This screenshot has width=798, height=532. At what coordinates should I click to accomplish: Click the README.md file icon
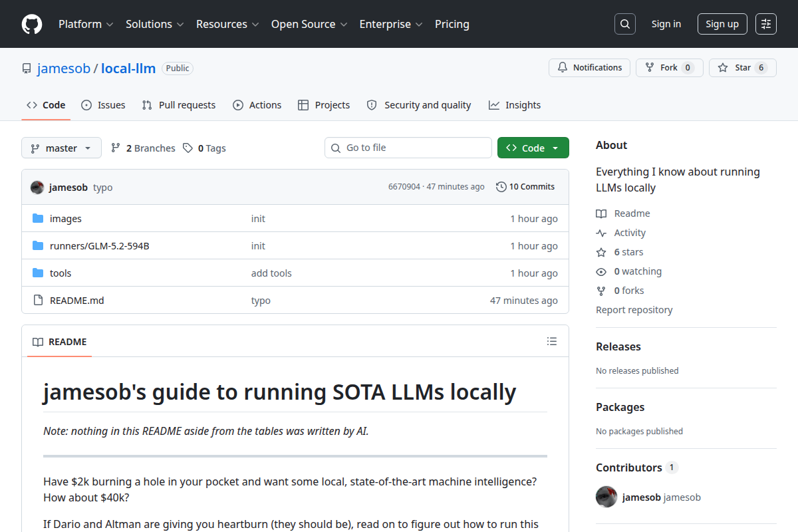click(x=38, y=301)
